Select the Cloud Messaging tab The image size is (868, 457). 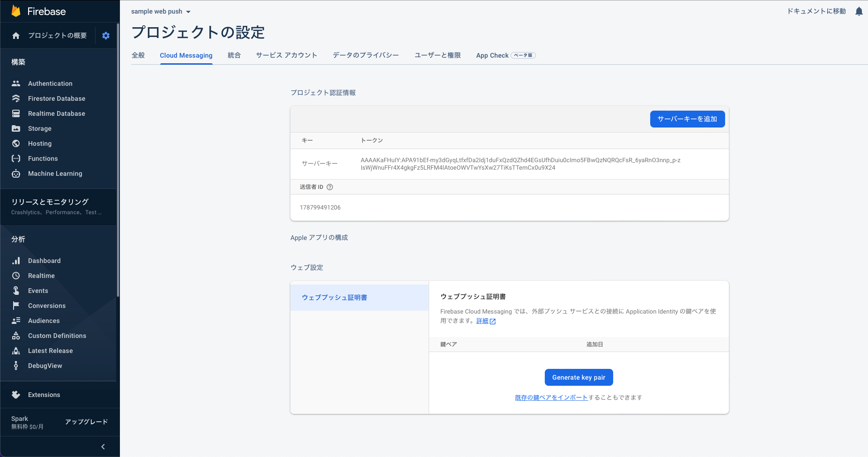point(186,55)
